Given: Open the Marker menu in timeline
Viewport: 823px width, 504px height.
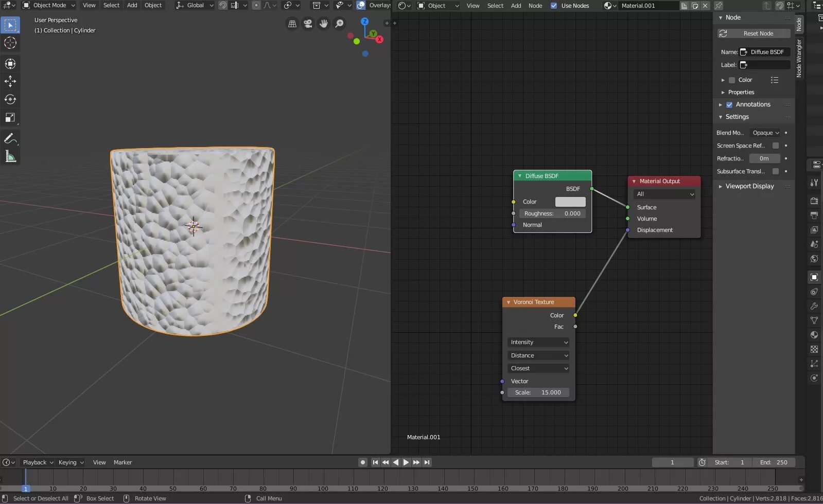Looking at the screenshot, I should 122,462.
